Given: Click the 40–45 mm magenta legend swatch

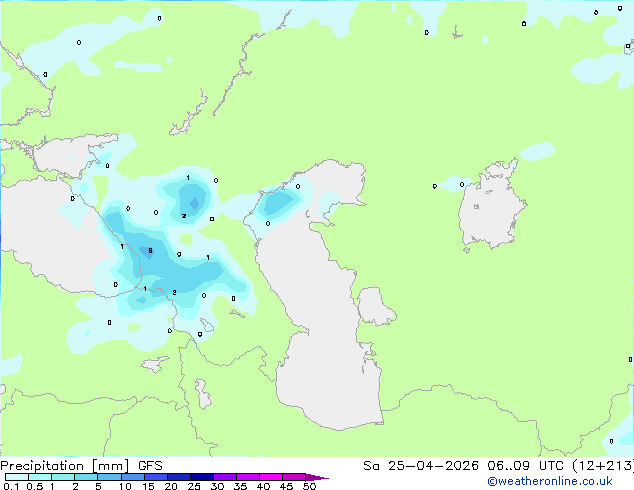Looking at the screenshot, I should coord(271,477).
